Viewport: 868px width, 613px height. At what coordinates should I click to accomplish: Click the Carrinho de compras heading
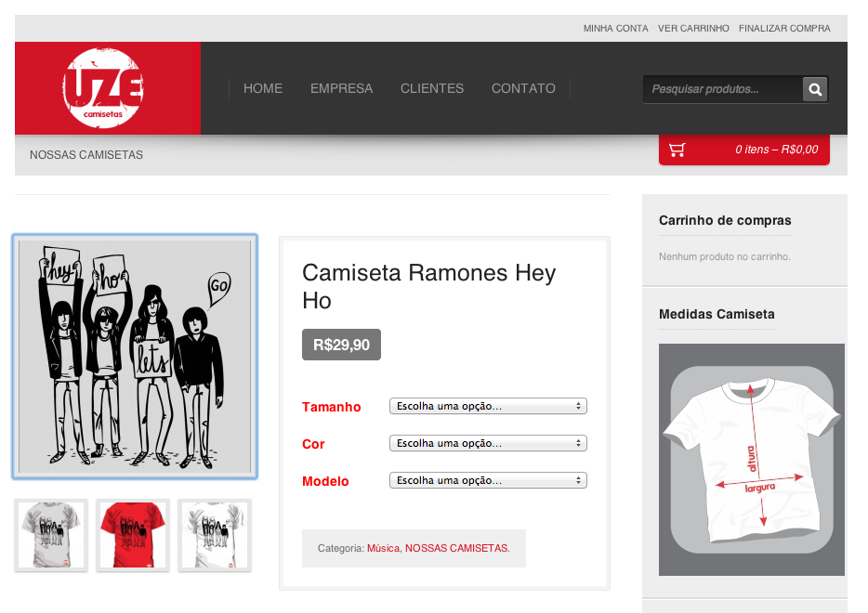725,220
